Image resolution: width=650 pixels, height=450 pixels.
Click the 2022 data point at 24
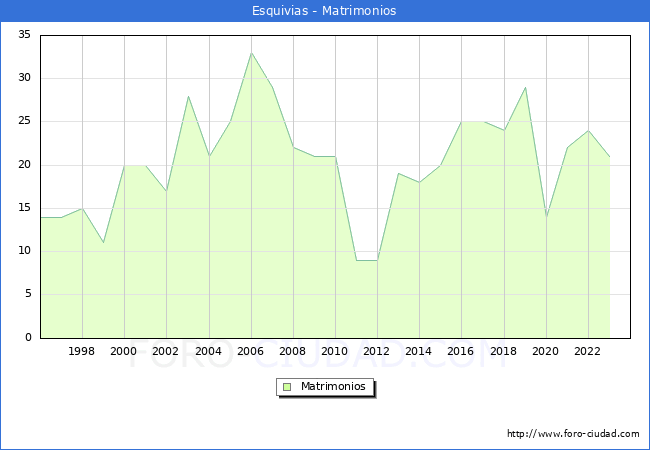click(589, 131)
